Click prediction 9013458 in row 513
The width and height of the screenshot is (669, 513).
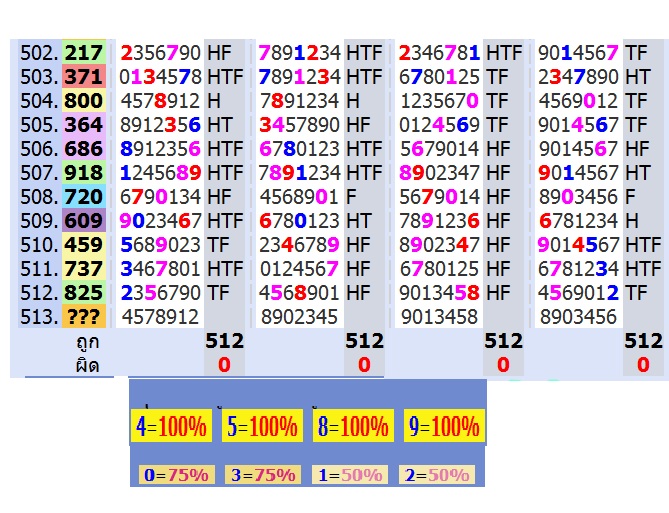(x=439, y=317)
